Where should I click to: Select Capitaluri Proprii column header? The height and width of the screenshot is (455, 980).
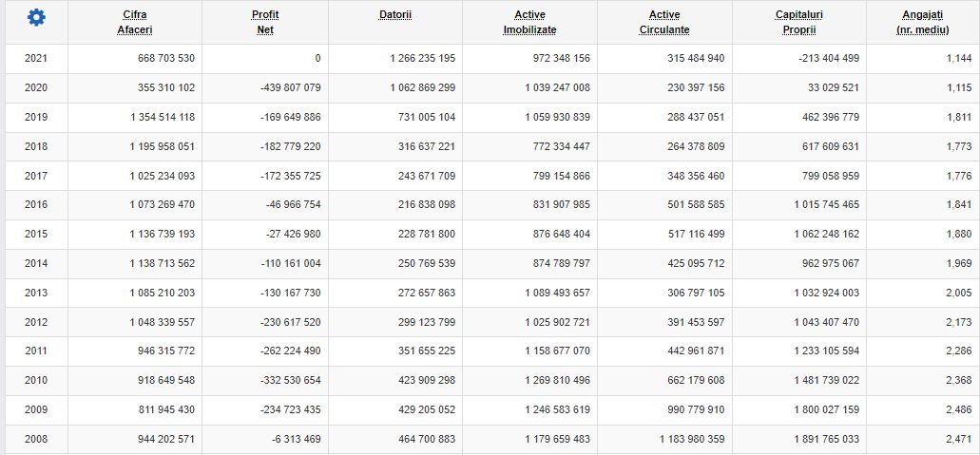coord(798,22)
